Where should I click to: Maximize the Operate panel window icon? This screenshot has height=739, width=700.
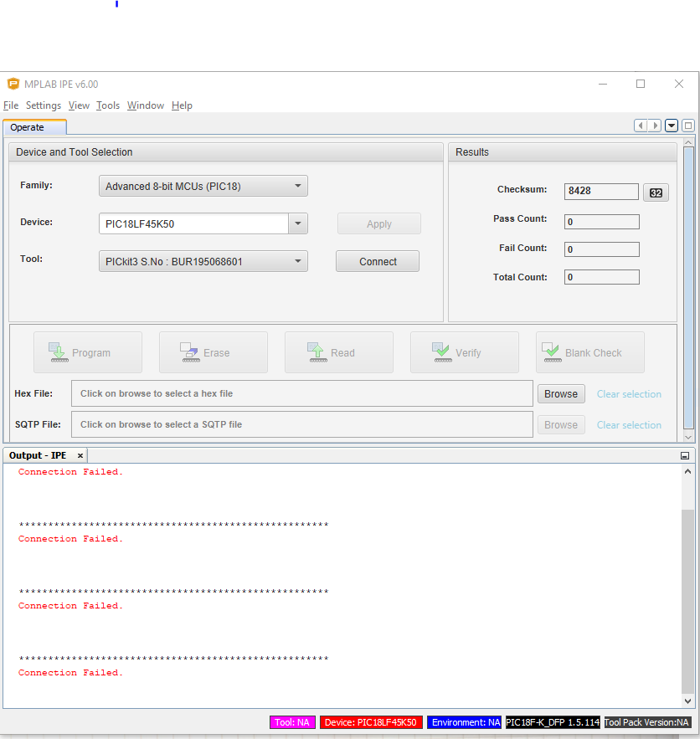[x=687, y=126]
